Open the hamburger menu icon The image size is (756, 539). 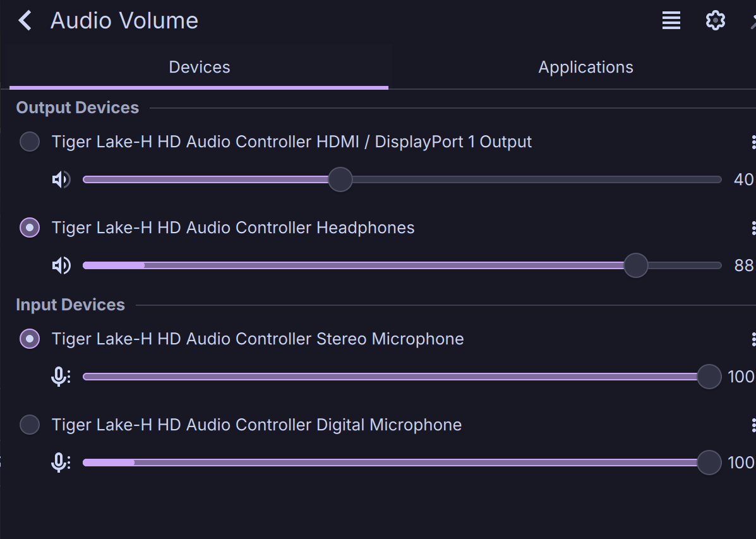pyautogui.click(x=671, y=21)
